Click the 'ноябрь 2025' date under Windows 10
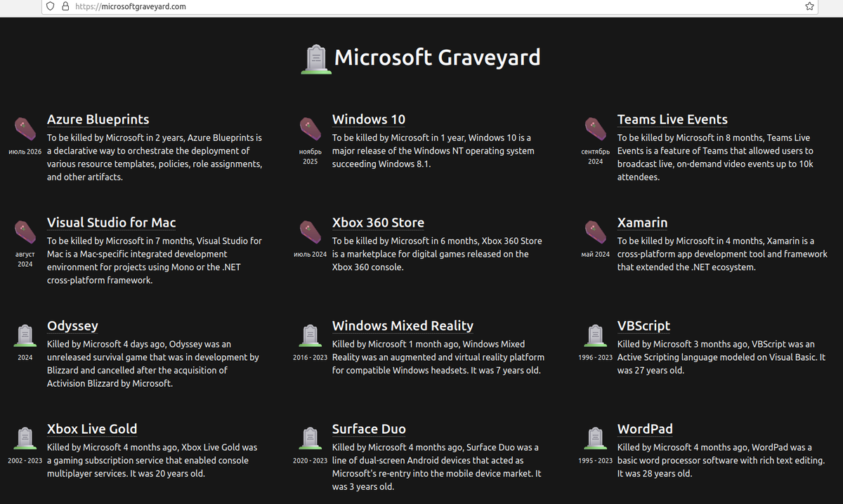Screen dimensions: 843x504 311,157
